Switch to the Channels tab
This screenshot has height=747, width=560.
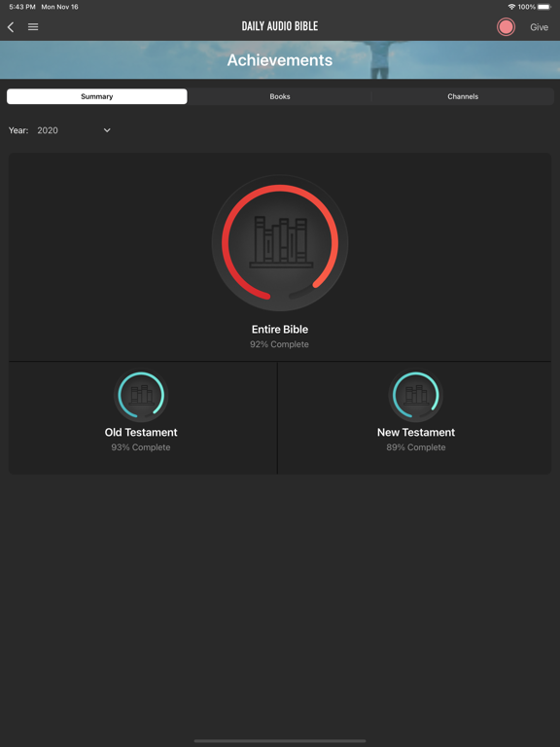463,96
